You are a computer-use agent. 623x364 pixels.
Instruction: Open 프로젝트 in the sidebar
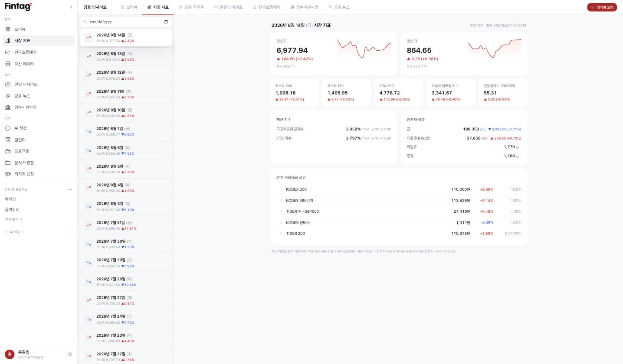[39, 151]
